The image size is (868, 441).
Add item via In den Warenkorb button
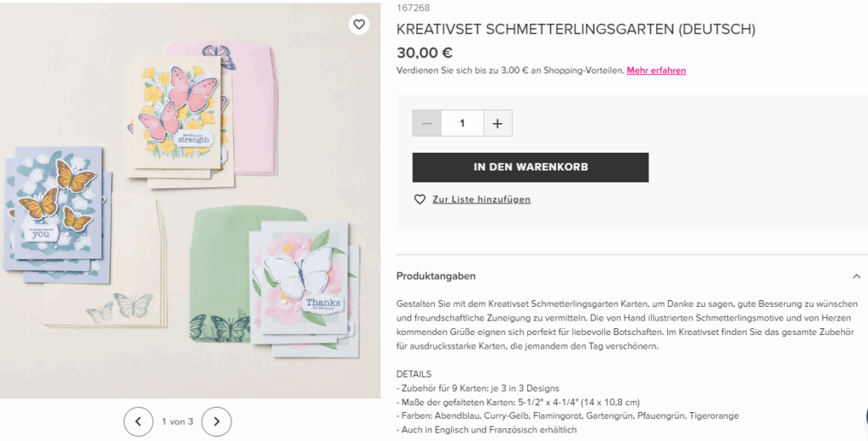[531, 167]
